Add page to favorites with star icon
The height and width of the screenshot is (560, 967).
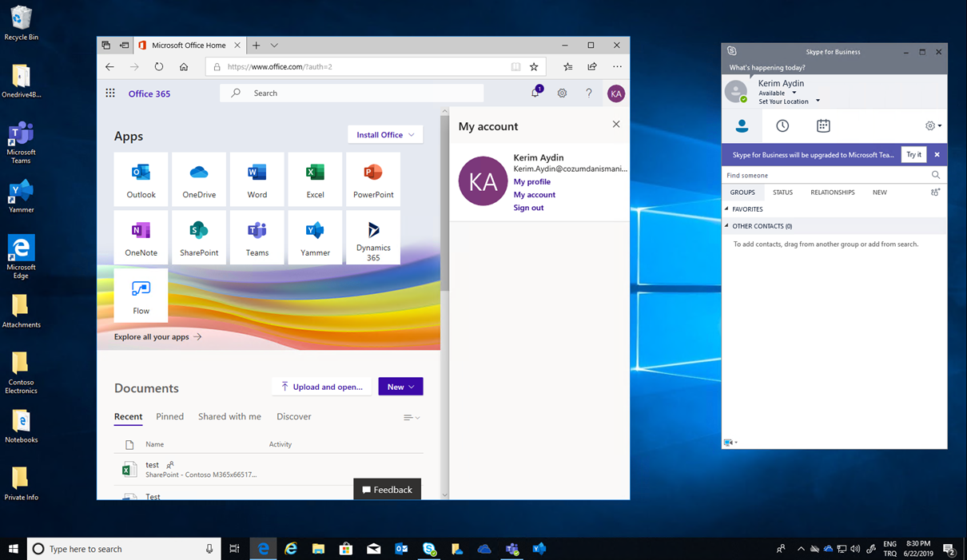[534, 67]
